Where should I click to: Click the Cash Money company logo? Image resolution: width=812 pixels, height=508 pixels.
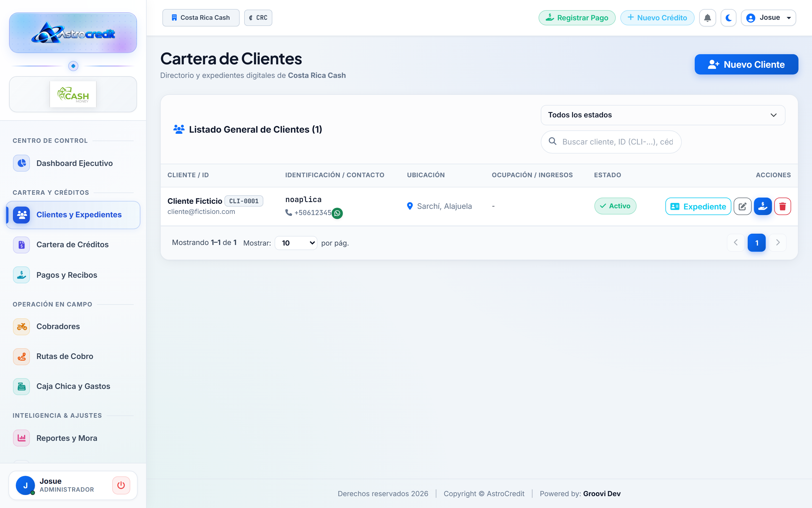pos(73,94)
